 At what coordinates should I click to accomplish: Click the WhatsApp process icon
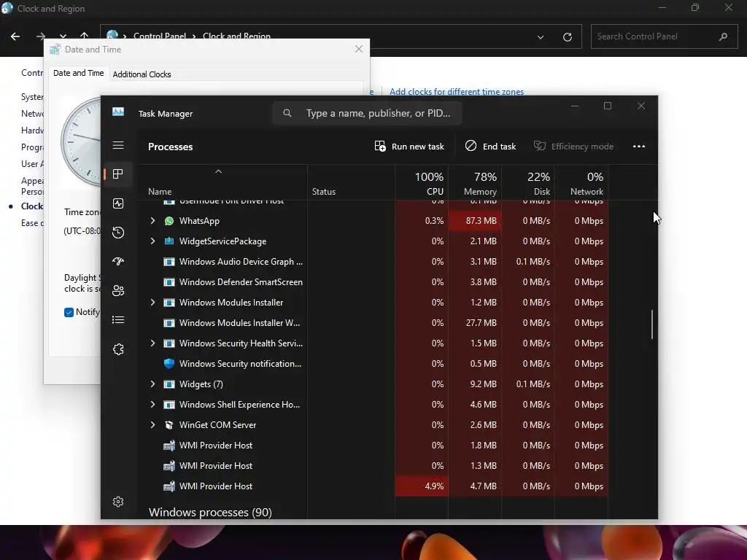pyautogui.click(x=169, y=221)
